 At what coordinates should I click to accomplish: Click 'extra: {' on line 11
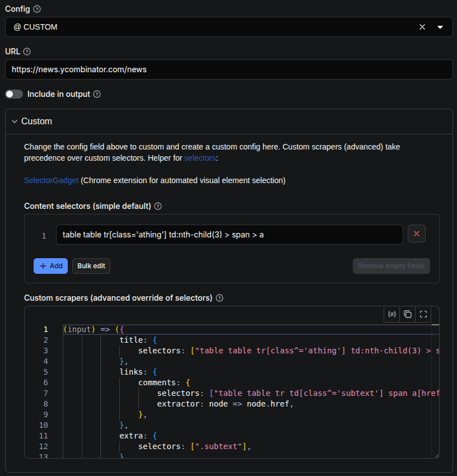tap(138, 436)
